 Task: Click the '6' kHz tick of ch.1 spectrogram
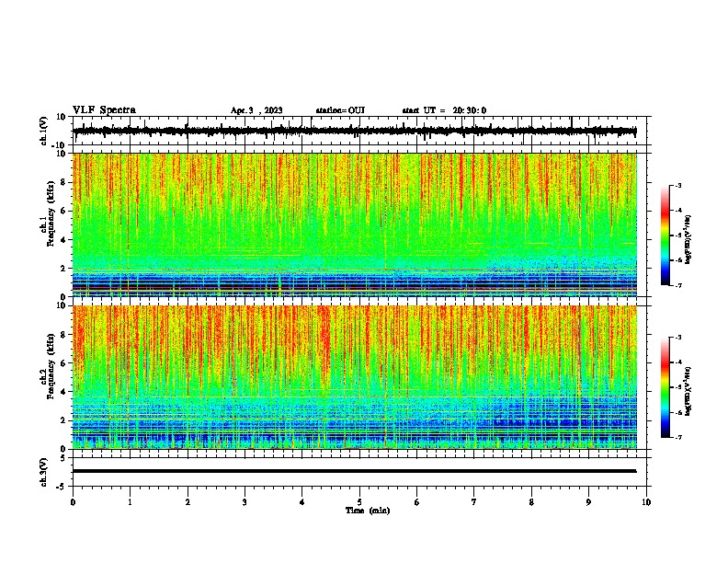coord(63,211)
